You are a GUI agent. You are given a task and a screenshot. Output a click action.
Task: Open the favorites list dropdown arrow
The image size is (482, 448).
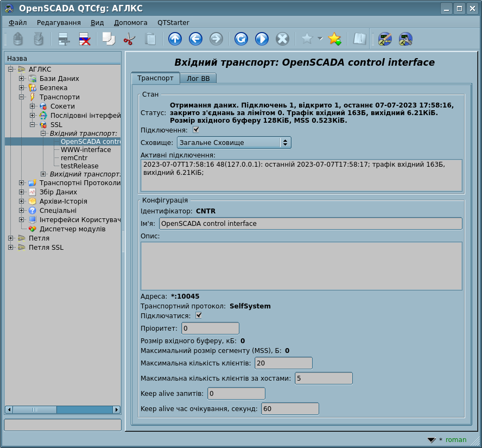(x=320, y=39)
